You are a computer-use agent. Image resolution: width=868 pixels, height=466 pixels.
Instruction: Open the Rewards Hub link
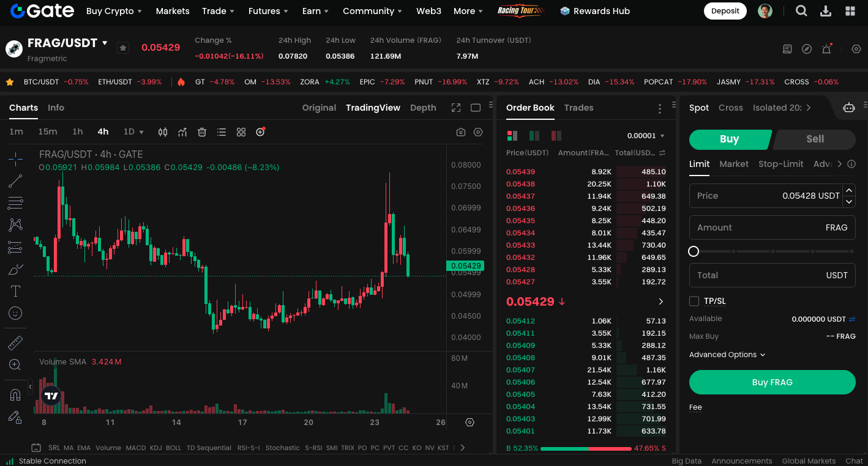point(595,11)
